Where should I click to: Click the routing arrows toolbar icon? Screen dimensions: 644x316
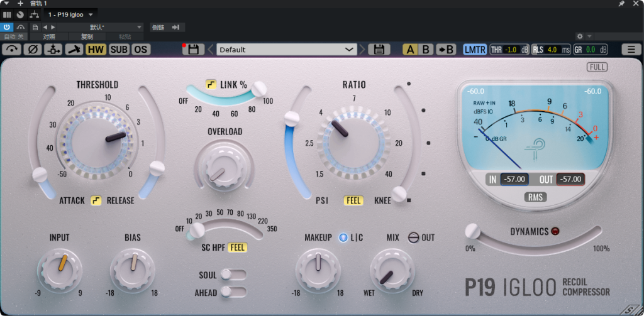coord(53,50)
